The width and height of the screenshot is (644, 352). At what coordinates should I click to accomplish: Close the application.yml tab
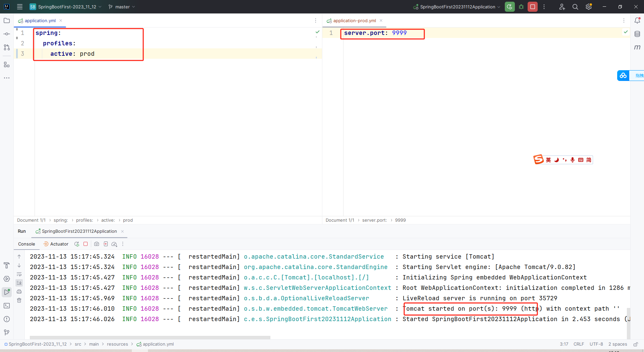point(61,20)
